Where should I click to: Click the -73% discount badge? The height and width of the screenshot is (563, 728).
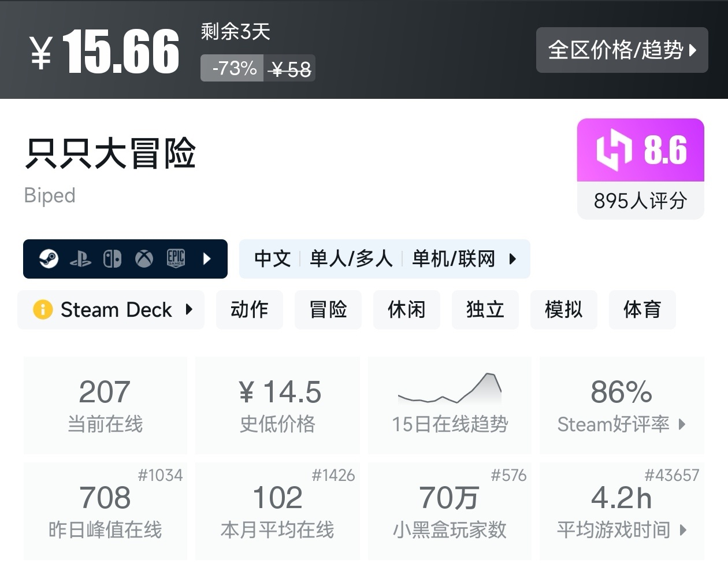(x=232, y=68)
